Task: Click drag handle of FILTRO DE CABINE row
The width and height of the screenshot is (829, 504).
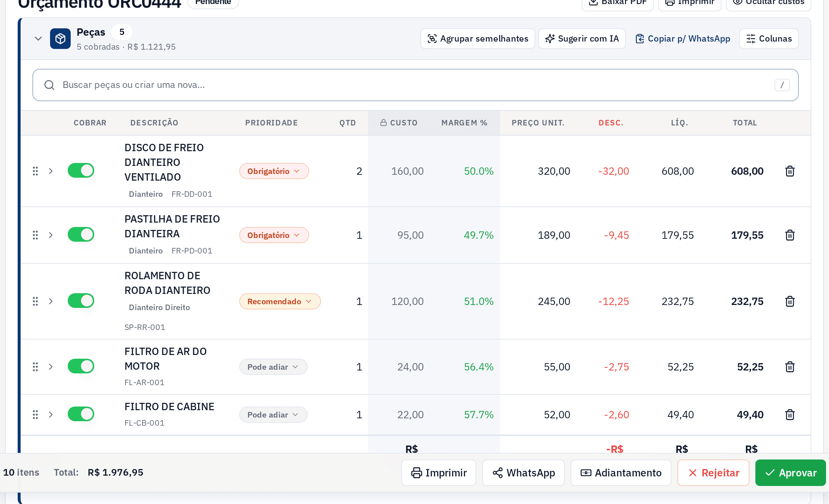Action: (x=35, y=415)
